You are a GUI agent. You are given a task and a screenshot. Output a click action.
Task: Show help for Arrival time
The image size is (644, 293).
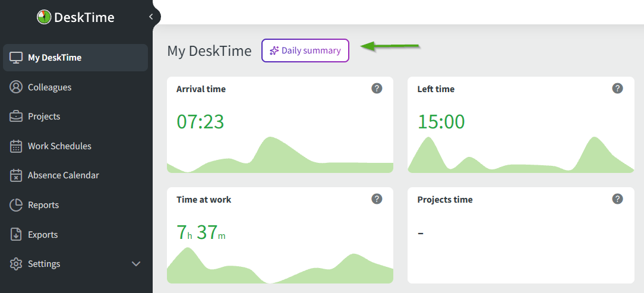(377, 89)
